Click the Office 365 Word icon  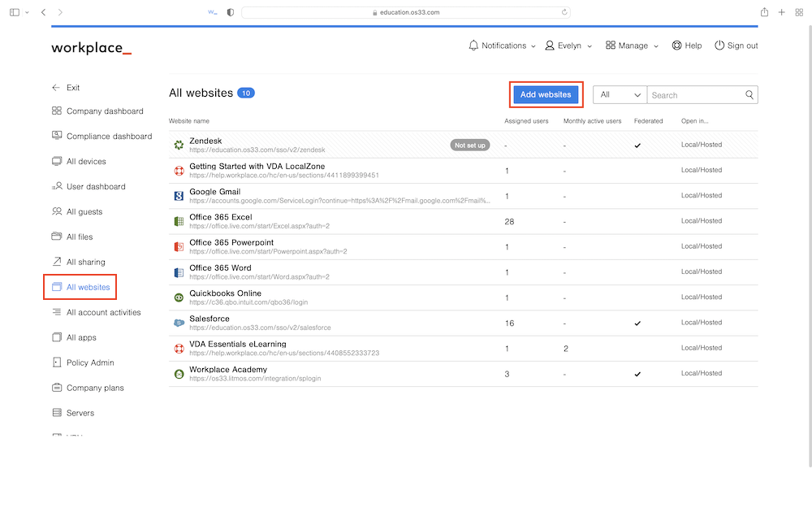(179, 272)
